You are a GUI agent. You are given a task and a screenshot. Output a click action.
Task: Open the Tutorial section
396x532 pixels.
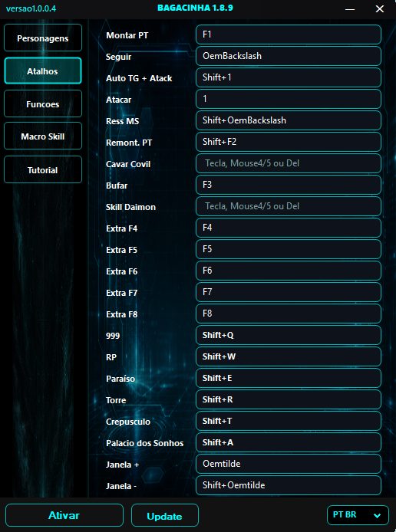pos(43,169)
